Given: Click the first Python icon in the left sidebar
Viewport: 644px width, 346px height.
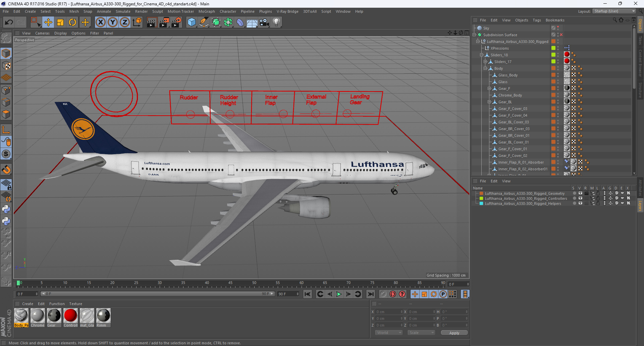Looking at the screenshot, I should pyautogui.click(x=6, y=209).
